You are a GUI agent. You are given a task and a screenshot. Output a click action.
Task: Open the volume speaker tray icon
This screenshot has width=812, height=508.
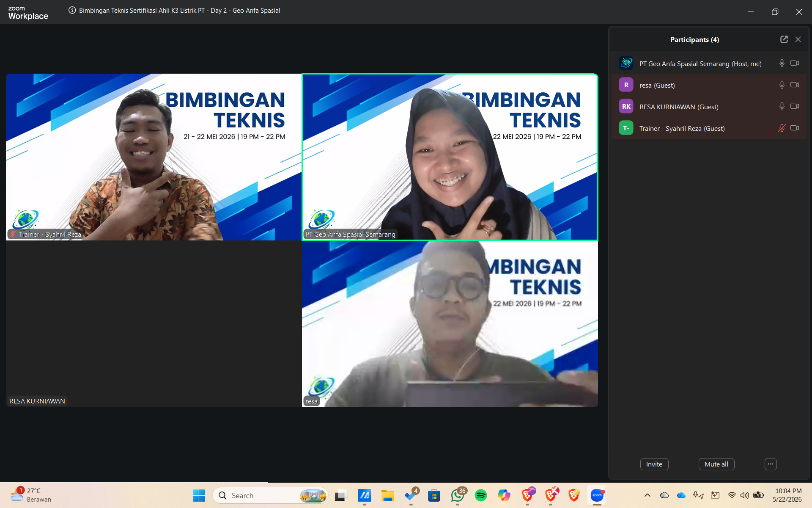pyautogui.click(x=745, y=495)
